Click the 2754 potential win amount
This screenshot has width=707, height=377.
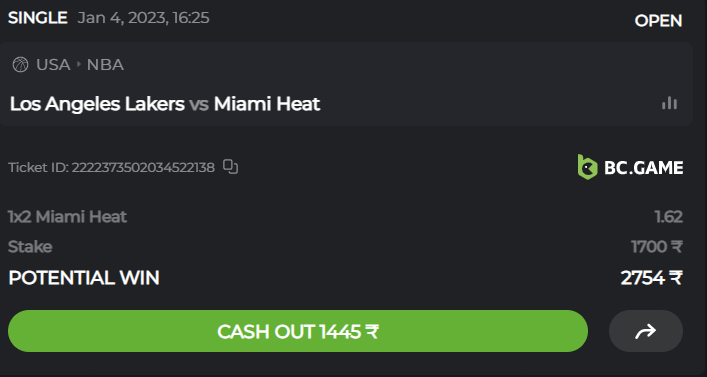pos(643,278)
